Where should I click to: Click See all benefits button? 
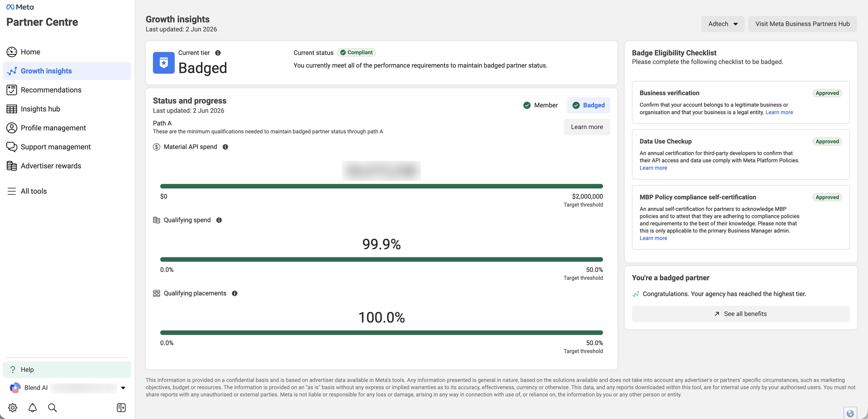[741, 314]
